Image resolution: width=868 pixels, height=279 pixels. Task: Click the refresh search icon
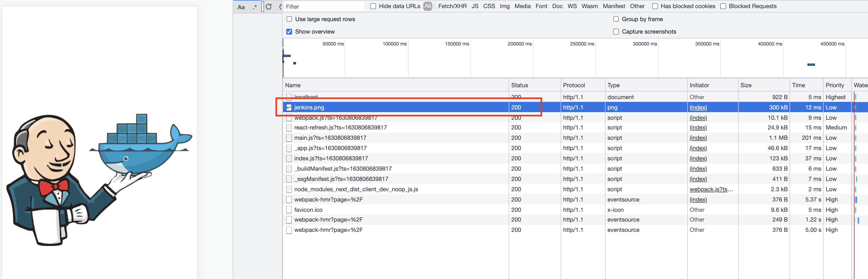(269, 7)
